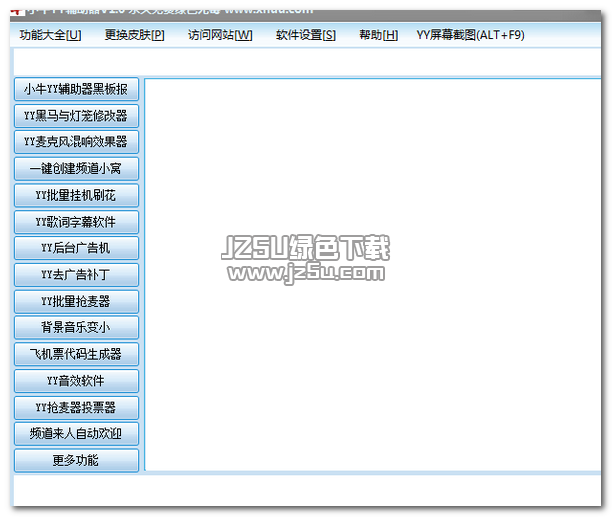Open the 功能大全[U] menu

coord(50,35)
